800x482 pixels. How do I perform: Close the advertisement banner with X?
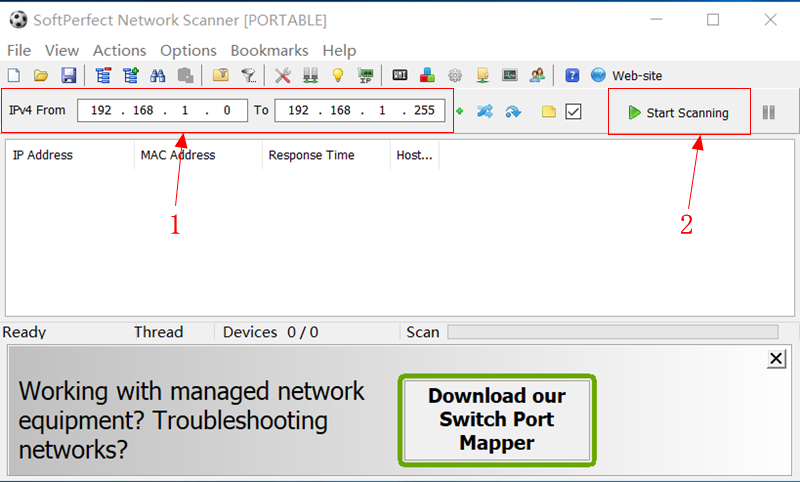point(776,359)
